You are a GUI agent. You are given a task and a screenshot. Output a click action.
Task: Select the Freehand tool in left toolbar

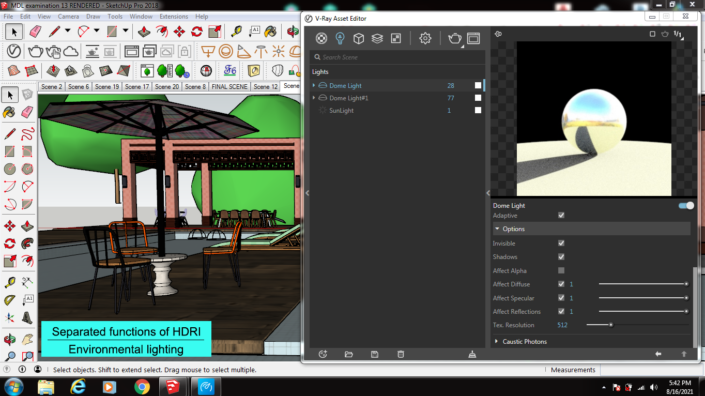[x=27, y=133]
